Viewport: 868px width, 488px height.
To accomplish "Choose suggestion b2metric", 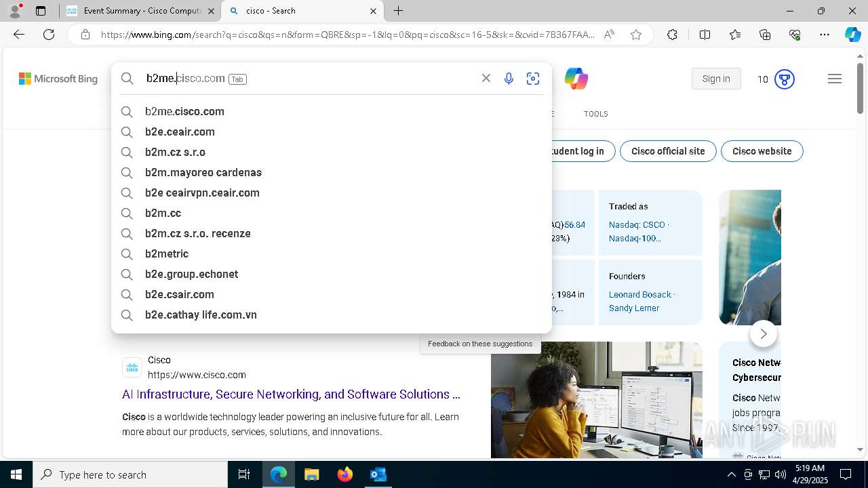I will tap(331, 253).
